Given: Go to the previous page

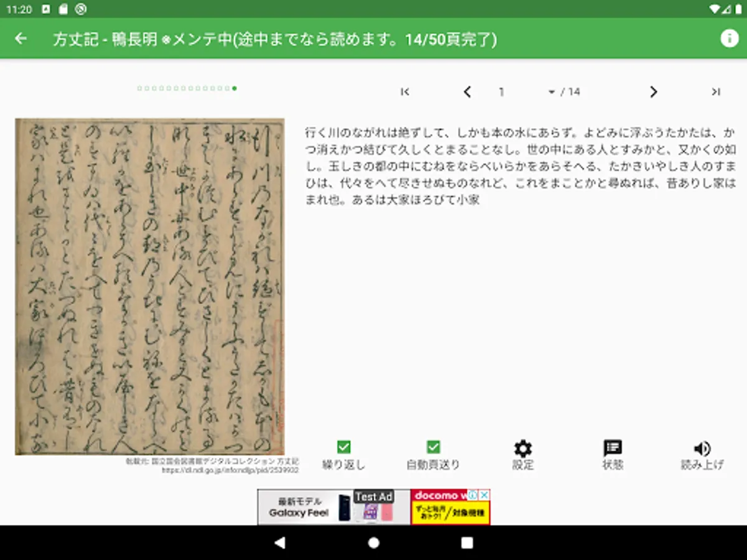Looking at the screenshot, I should point(467,92).
